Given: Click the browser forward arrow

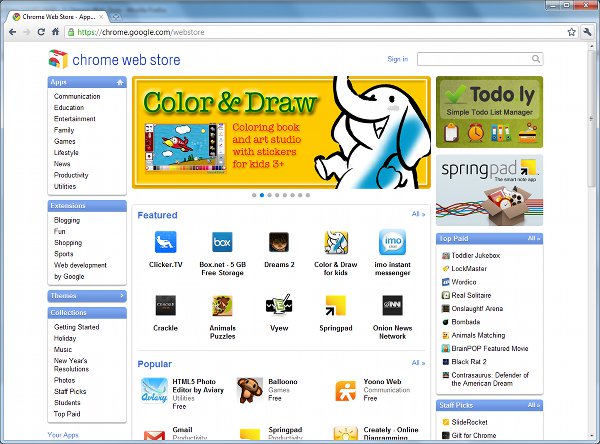Looking at the screenshot, I should (27, 32).
